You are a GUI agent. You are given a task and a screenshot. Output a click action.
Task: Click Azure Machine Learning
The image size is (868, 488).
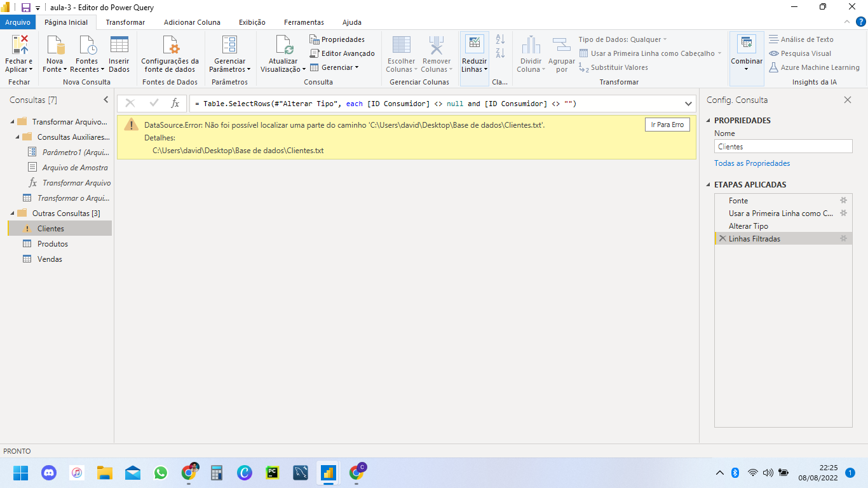pos(814,67)
